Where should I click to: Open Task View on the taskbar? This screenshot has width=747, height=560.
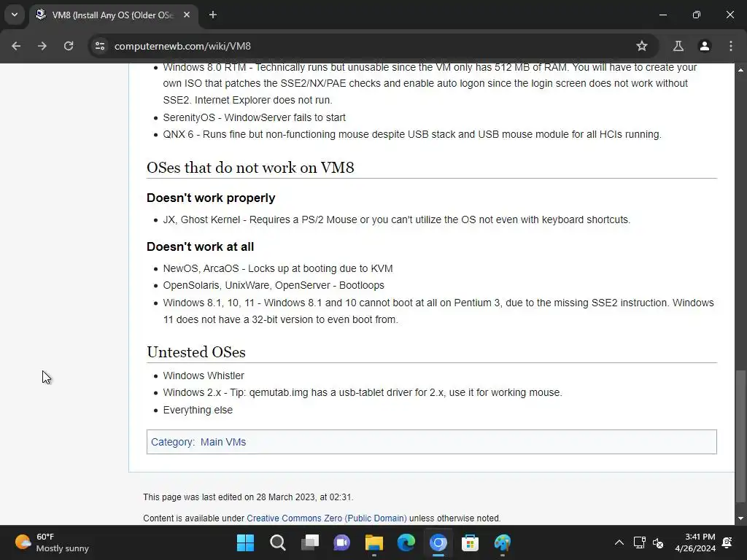coord(309,542)
